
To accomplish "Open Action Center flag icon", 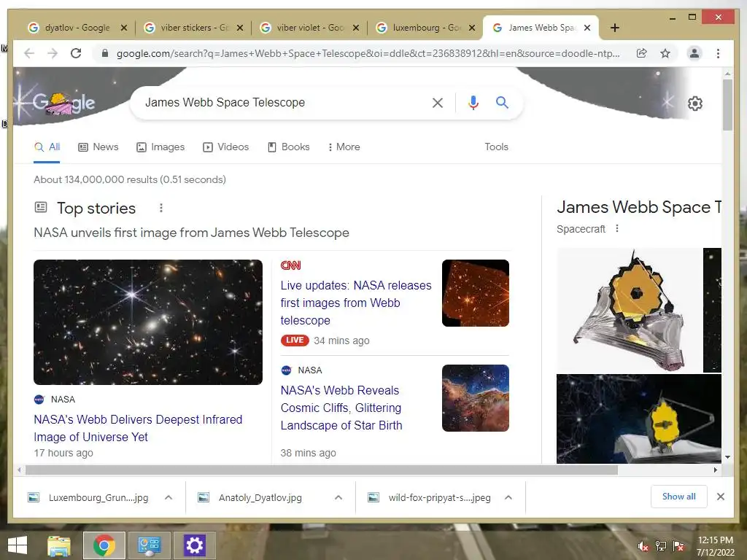I will (678, 546).
